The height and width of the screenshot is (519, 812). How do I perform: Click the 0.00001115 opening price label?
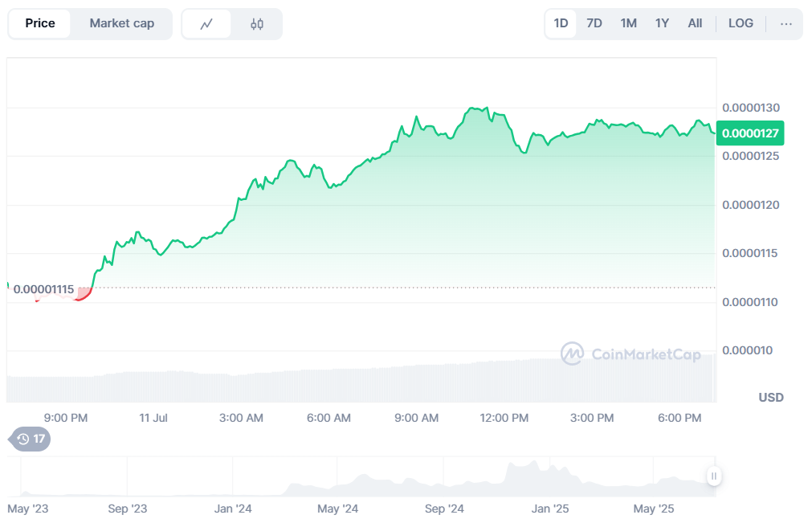coord(43,288)
